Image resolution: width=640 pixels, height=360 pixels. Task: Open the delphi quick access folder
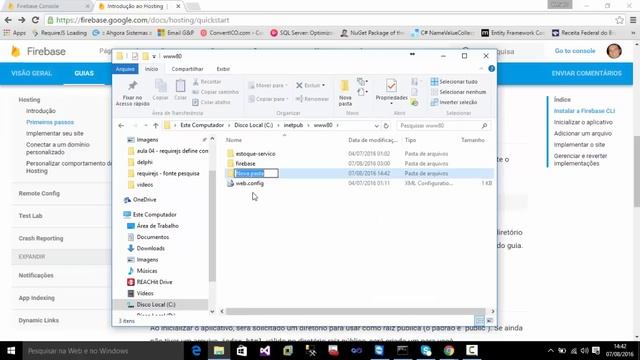coord(144,162)
